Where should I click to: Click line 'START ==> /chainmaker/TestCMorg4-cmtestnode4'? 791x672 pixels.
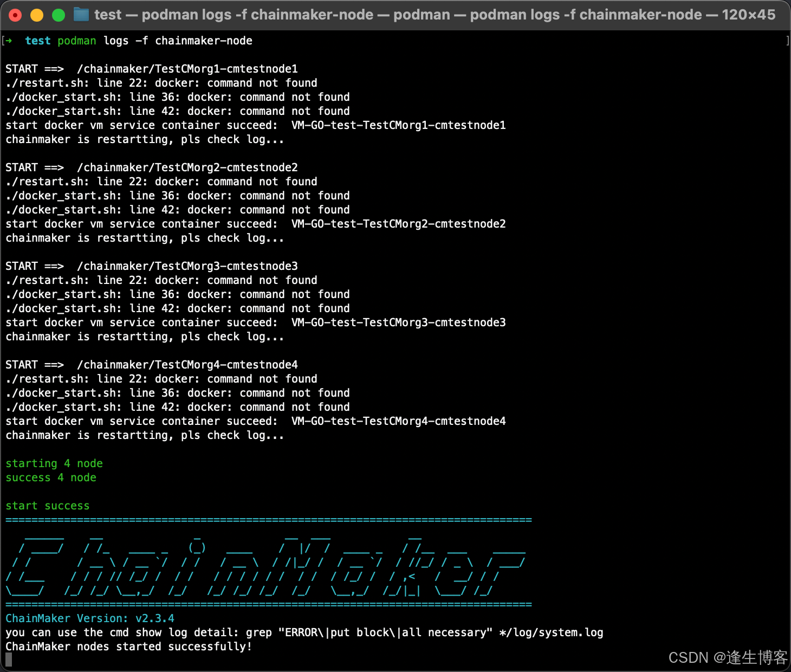(152, 365)
